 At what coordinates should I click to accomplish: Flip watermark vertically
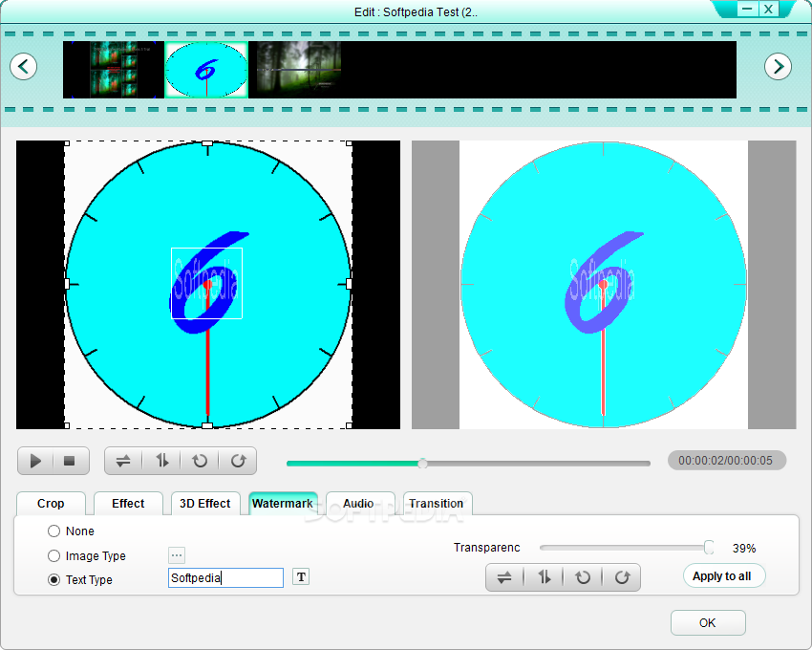544,577
